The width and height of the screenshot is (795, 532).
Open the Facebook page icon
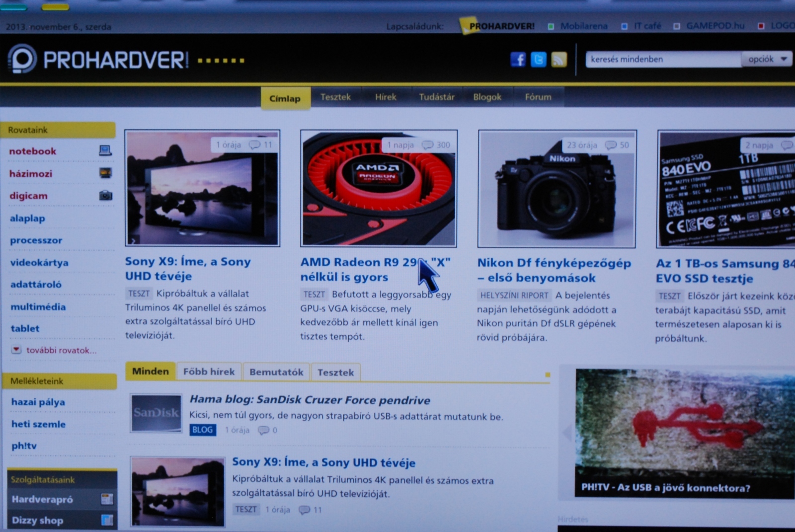click(518, 60)
